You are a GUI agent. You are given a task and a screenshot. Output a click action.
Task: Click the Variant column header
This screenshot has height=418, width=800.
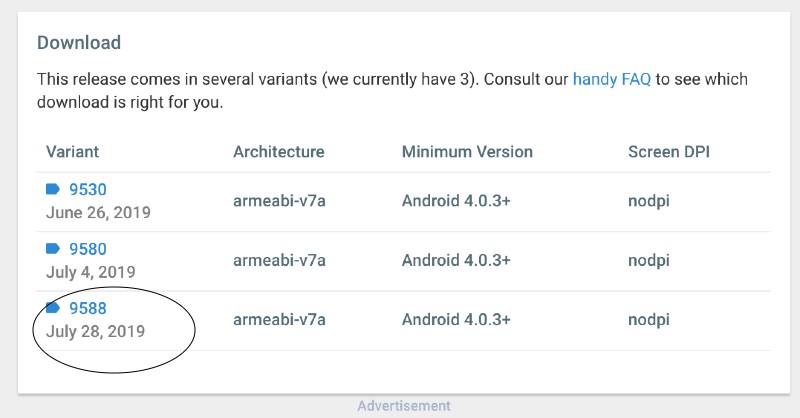72,152
